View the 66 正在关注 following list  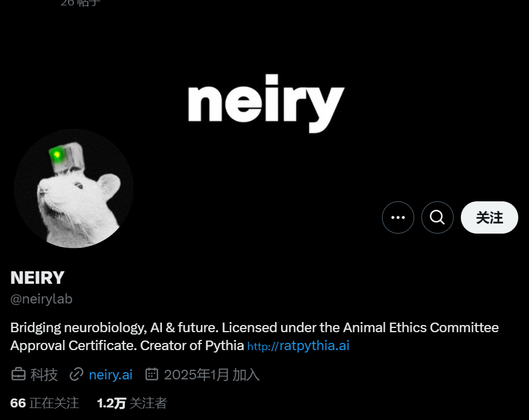click(x=45, y=403)
